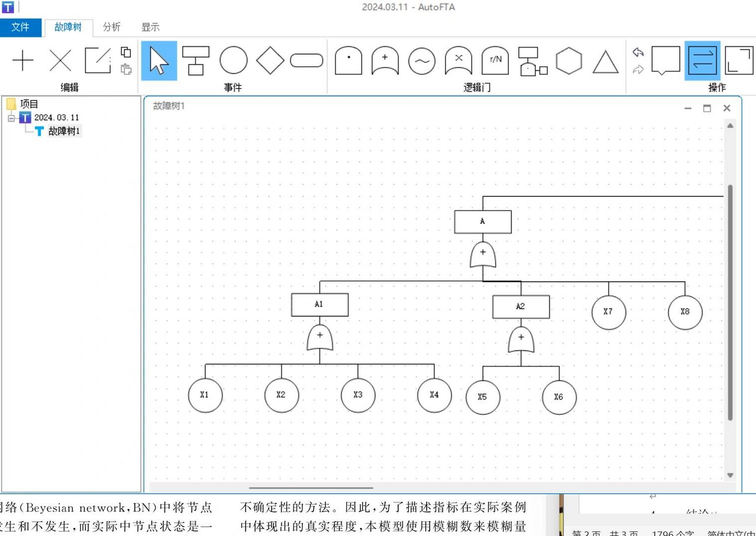Select the OR gate icon
The image size is (756, 536).
385,61
